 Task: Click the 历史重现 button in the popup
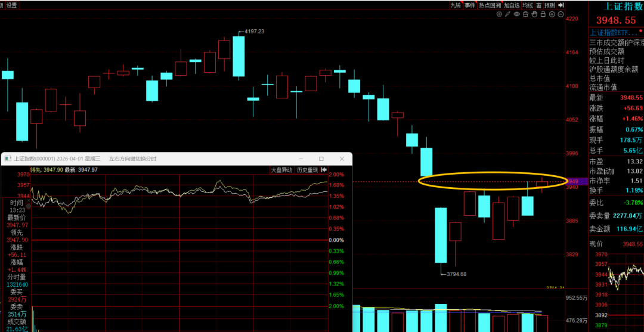[308, 170]
